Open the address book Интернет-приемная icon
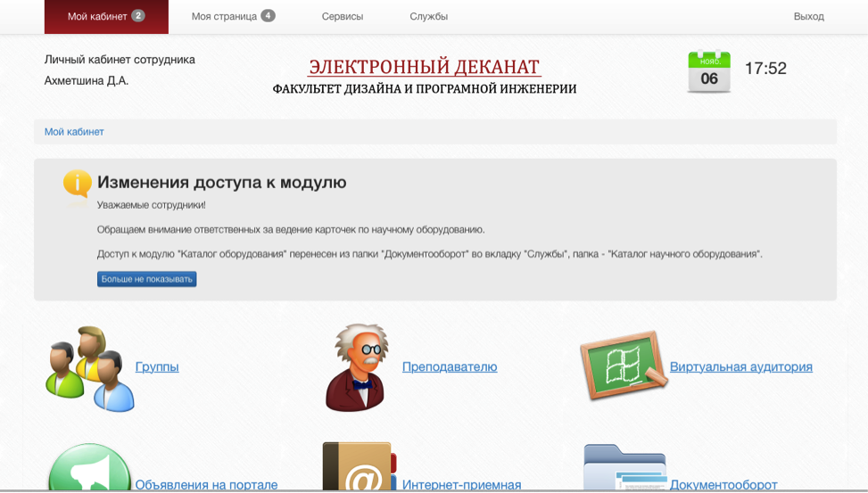 tap(360, 466)
